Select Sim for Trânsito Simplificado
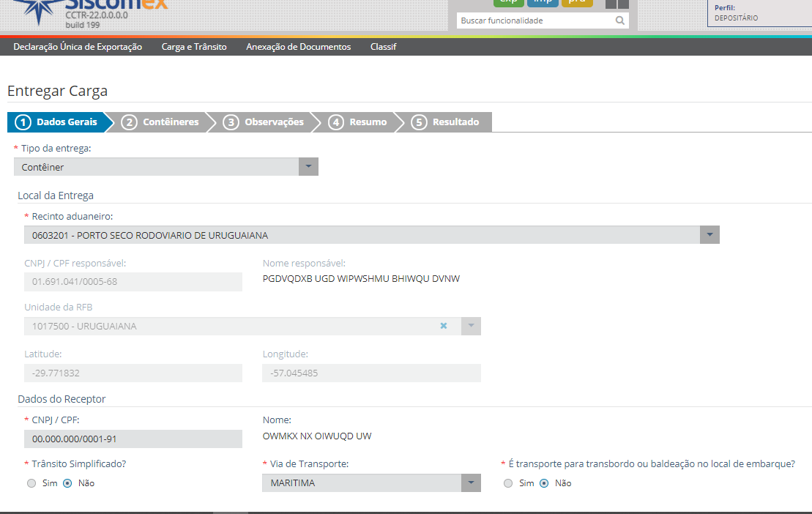Screen dimensions: 812x514 coord(31,483)
